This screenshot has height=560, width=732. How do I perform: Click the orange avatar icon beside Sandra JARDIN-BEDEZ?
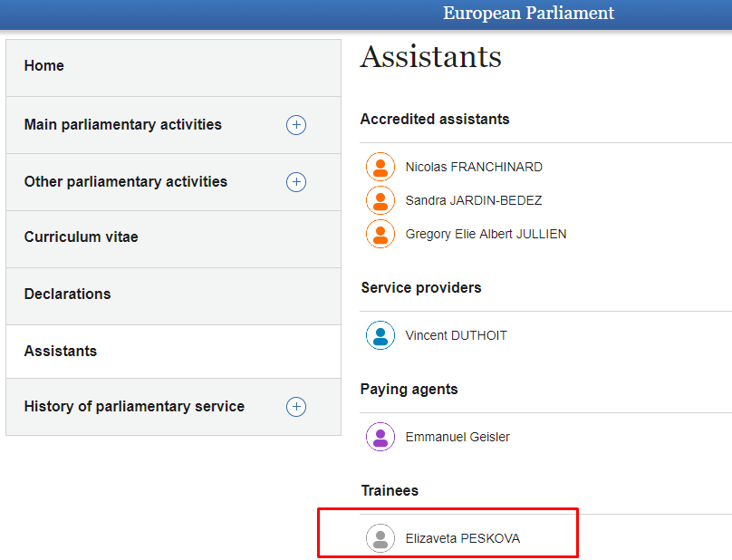coord(380,200)
